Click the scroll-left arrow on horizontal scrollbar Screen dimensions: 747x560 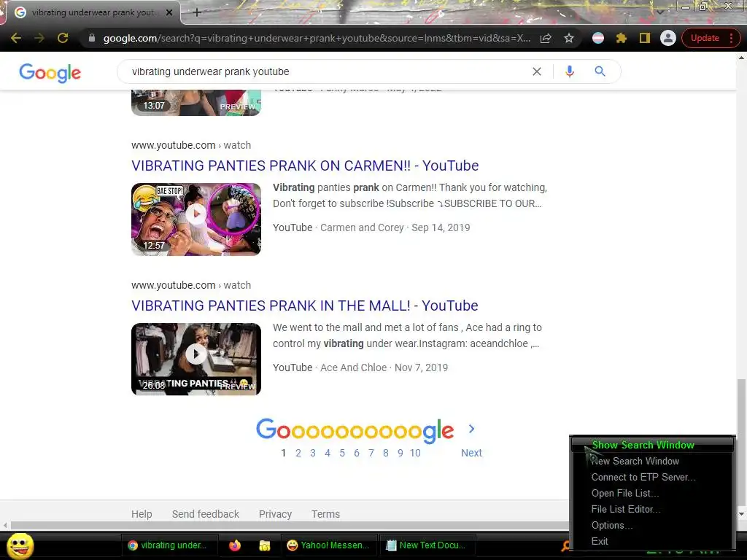5,526
